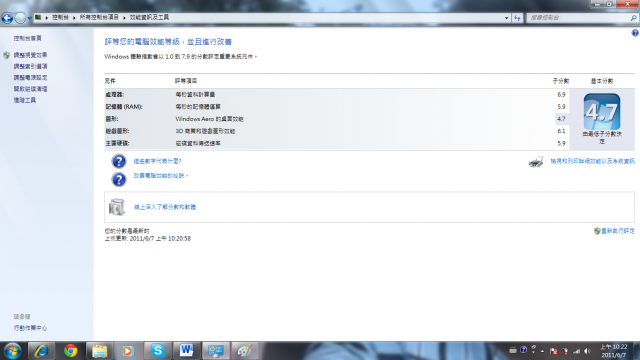Select the 'Windows Aero' graphics description text
The image size is (640, 360).
click(x=209, y=119)
